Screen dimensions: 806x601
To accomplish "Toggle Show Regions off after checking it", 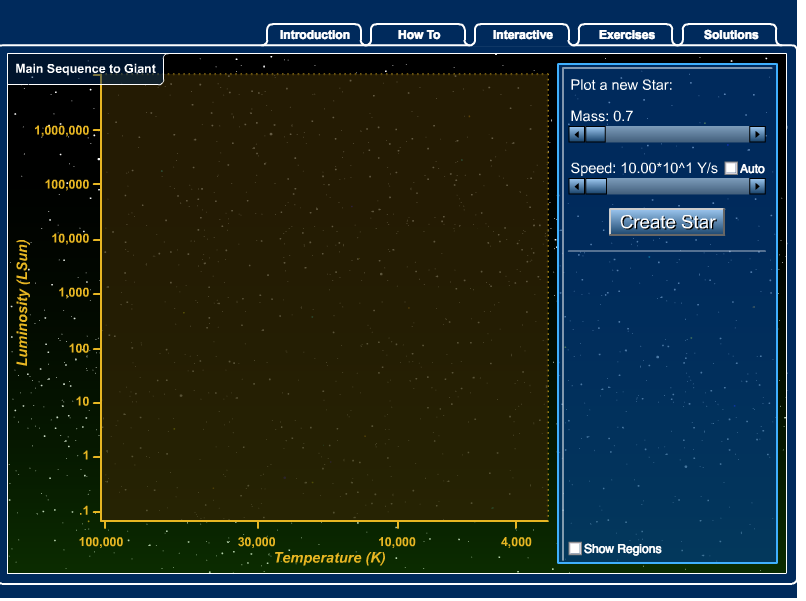I will pos(575,548).
